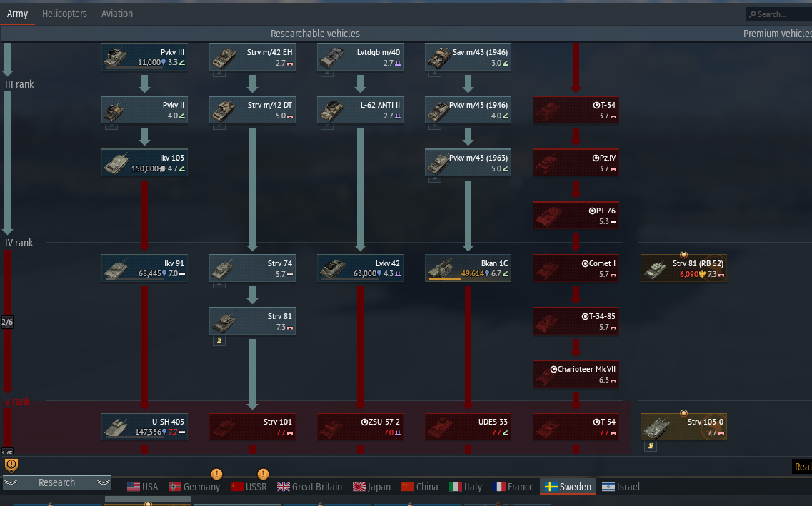Select the locked T-54 vehicle
812x506 pixels.
576,426
